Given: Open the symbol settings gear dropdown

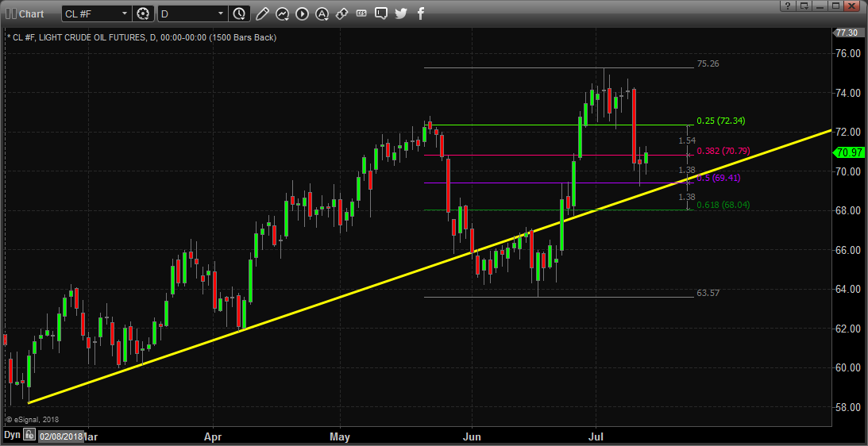Looking at the screenshot, I should (143, 13).
